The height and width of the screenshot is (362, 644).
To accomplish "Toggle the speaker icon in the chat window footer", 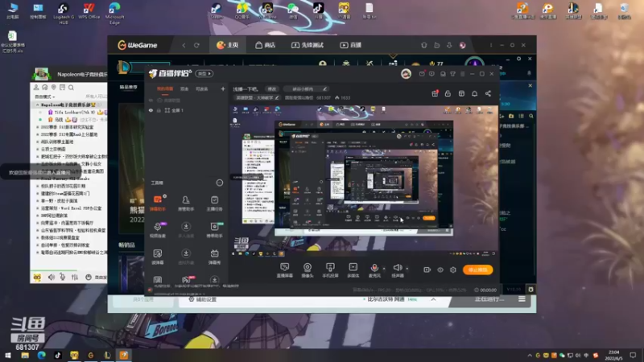I will (x=52, y=277).
